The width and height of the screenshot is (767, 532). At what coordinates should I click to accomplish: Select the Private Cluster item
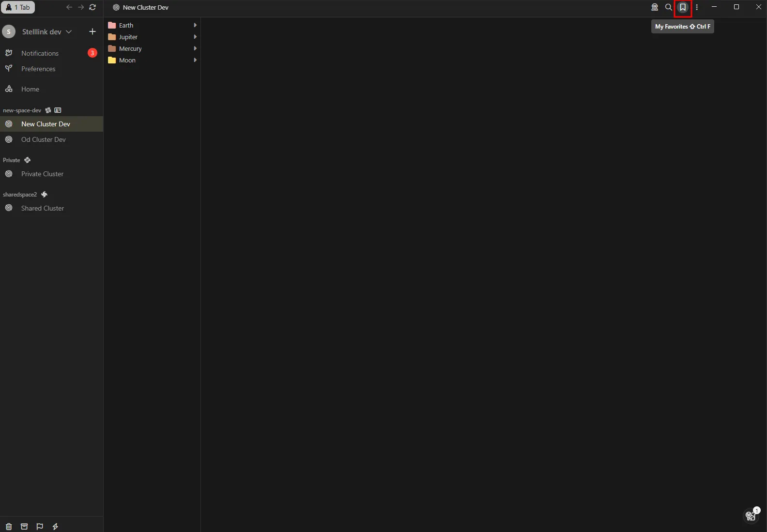pos(42,174)
